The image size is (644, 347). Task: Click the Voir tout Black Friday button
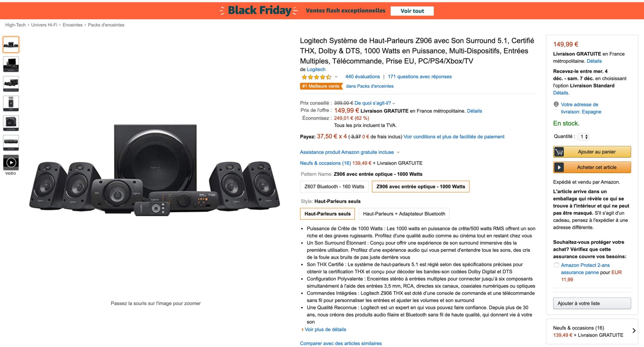pyautogui.click(x=412, y=11)
